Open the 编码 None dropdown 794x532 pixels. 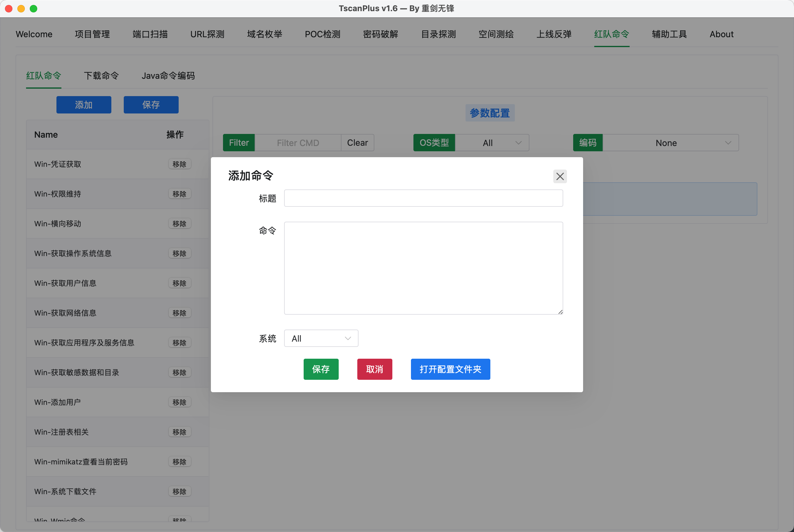pos(670,143)
